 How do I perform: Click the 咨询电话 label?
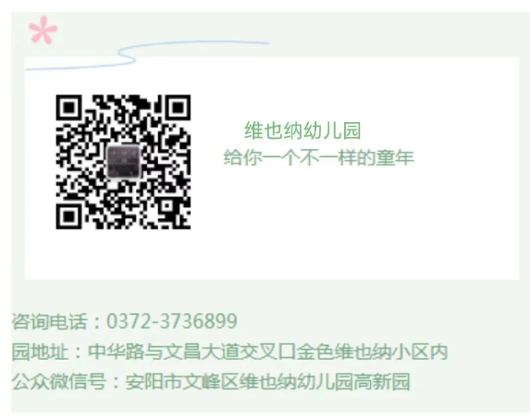(x=49, y=321)
